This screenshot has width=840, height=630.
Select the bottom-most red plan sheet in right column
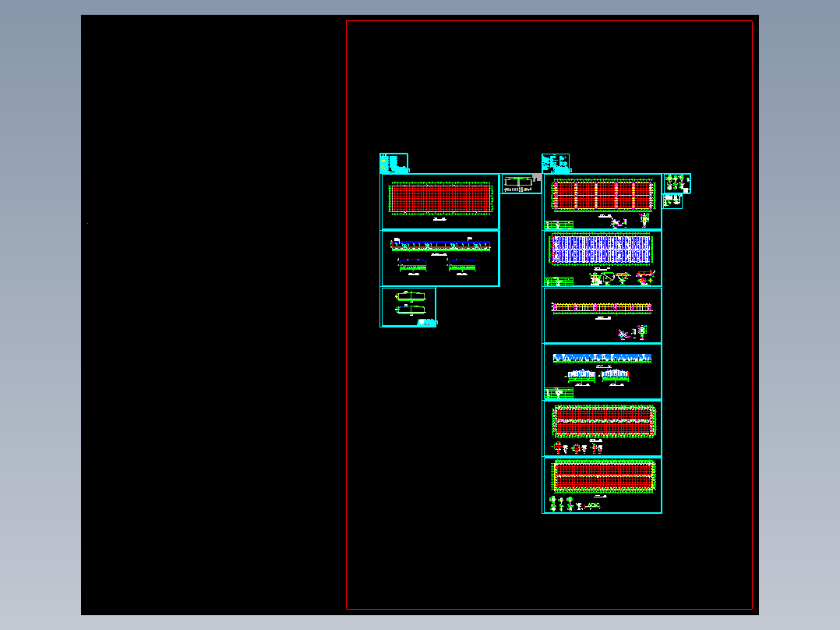click(x=602, y=486)
